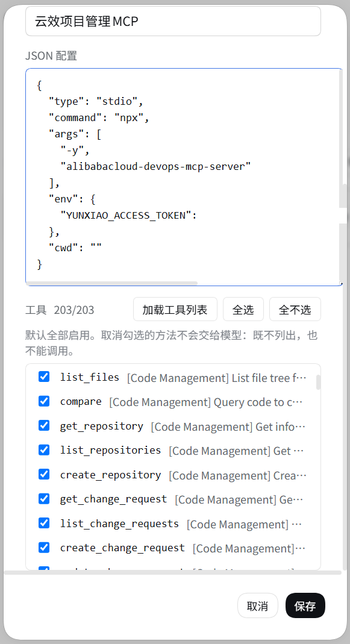Click the "env": { line in JSON
The height and width of the screenshot is (644, 350).
click(x=72, y=199)
